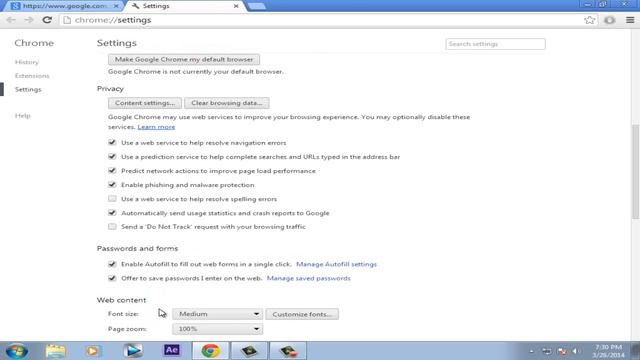The height and width of the screenshot is (360, 640).
Task: Show hidden system tray icons
Action: point(531,351)
